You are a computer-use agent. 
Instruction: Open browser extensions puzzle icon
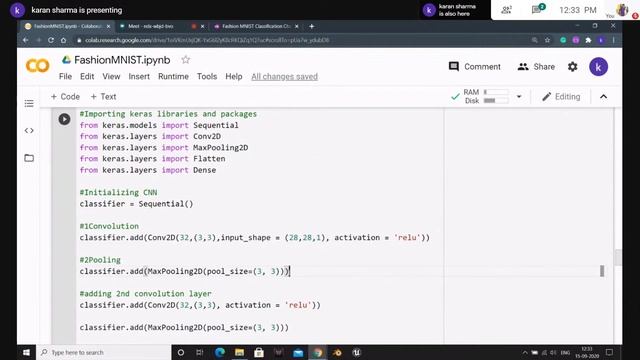[588, 40]
